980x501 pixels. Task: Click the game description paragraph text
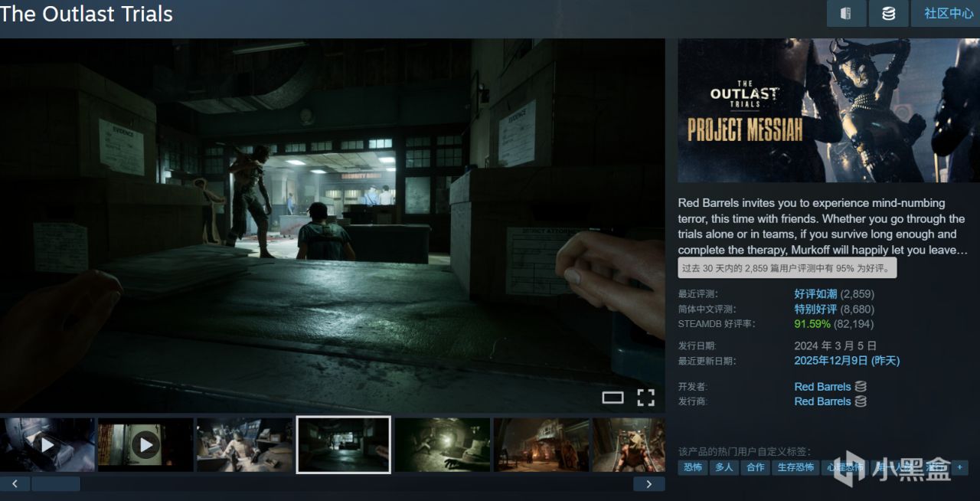pyautogui.click(x=823, y=227)
